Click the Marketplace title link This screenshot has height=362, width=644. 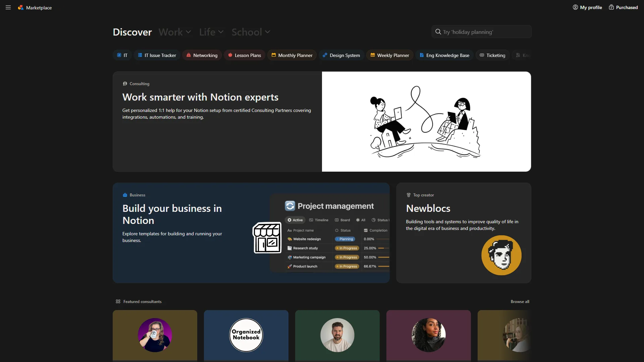point(39,8)
